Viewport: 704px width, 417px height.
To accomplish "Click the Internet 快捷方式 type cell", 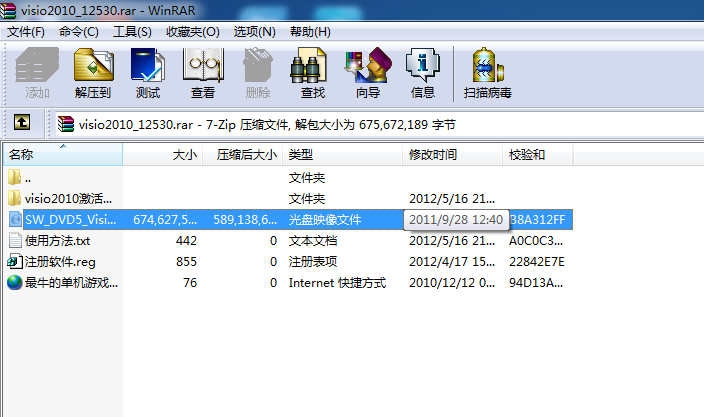I will (x=337, y=283).
